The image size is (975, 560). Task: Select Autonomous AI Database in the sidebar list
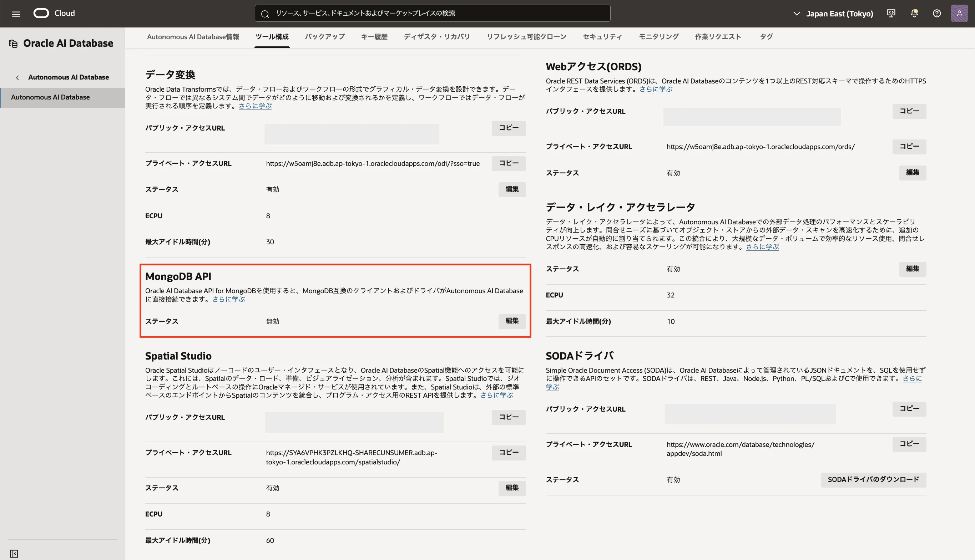click(63, 97)
